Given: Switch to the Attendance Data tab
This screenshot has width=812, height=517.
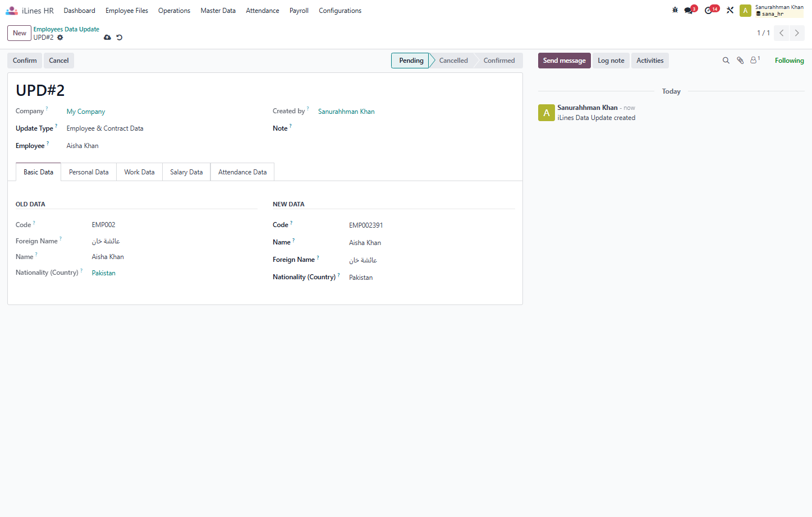Looking at the screenshot, I should (x=242, y=172).
